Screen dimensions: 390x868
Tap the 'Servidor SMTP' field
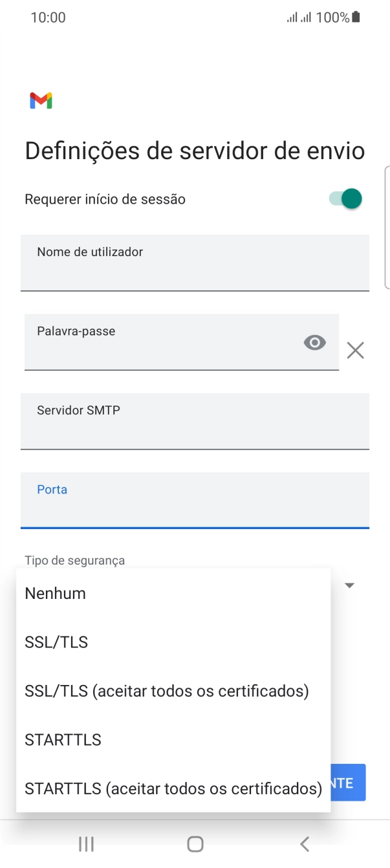[195, 422]
